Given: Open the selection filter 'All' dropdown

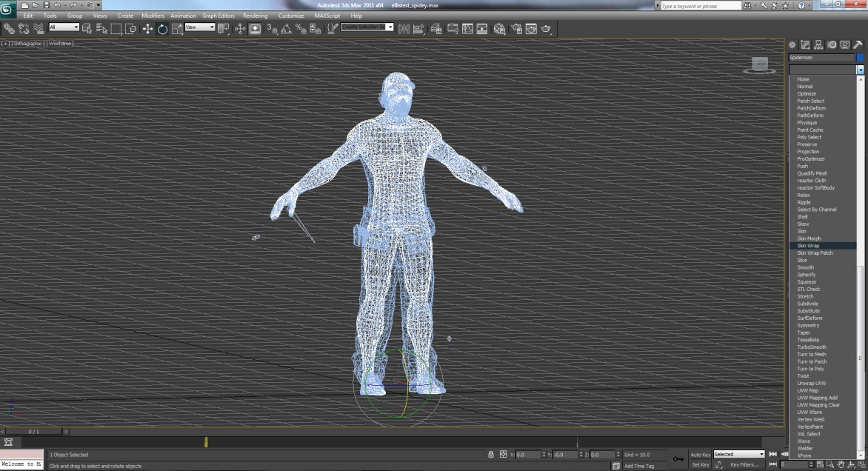Looking at the screenshot, I should click(x=64, y=27).
